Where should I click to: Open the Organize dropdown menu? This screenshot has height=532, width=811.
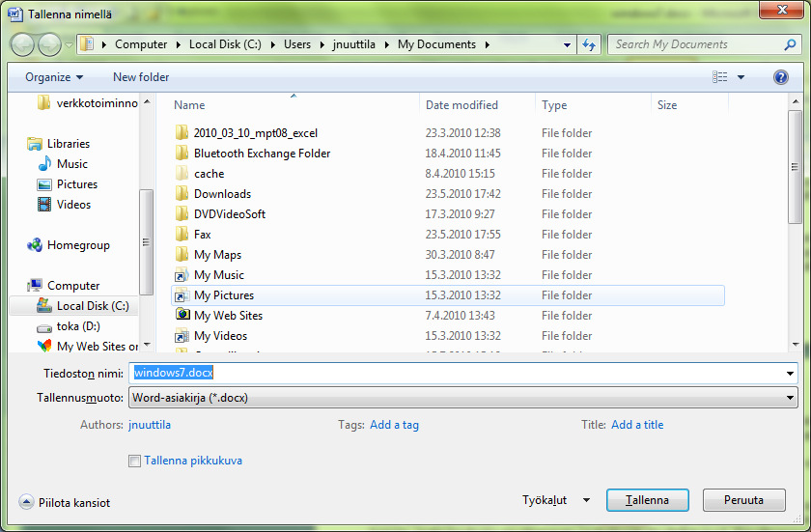(54, 77)
